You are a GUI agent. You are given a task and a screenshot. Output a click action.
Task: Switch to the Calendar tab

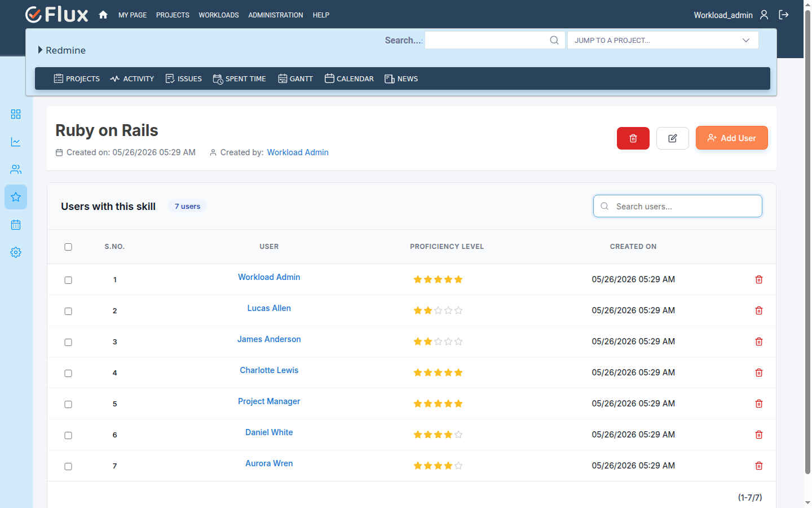tap(349, 78)
